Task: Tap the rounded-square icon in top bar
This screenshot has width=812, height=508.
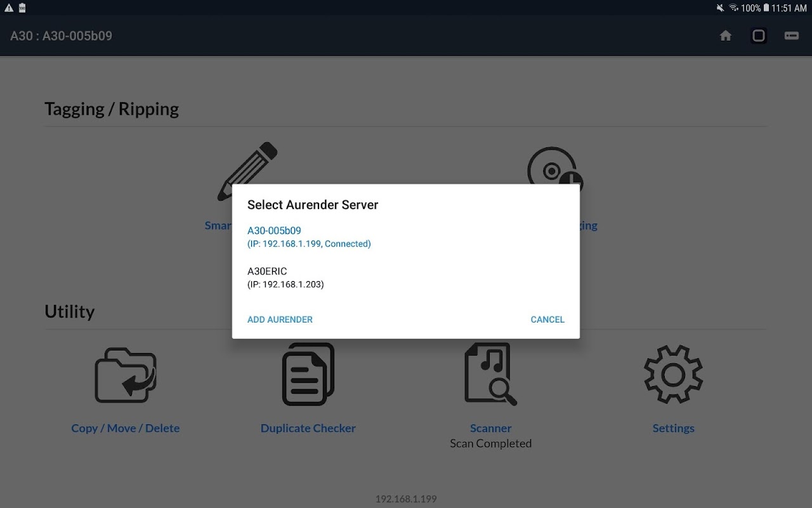Action: 759,36
